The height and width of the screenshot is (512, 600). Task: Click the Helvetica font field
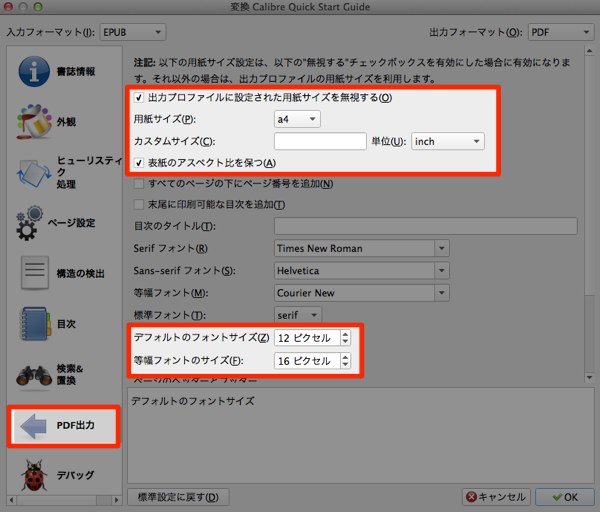354,271
